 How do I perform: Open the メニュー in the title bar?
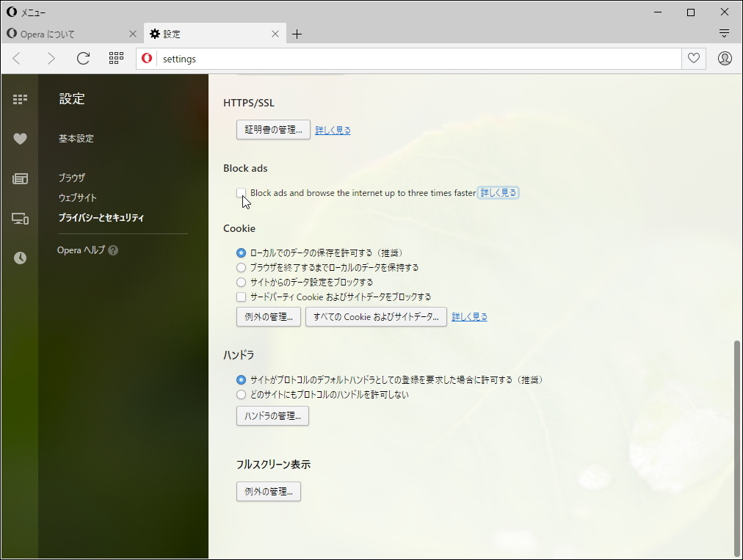pos(28,12)
